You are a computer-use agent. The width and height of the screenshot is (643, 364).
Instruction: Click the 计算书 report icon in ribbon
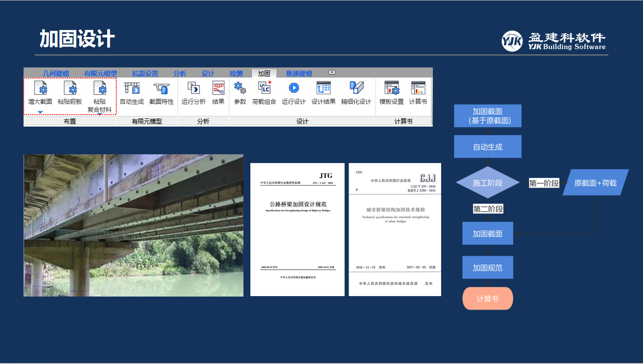point(418,88)
